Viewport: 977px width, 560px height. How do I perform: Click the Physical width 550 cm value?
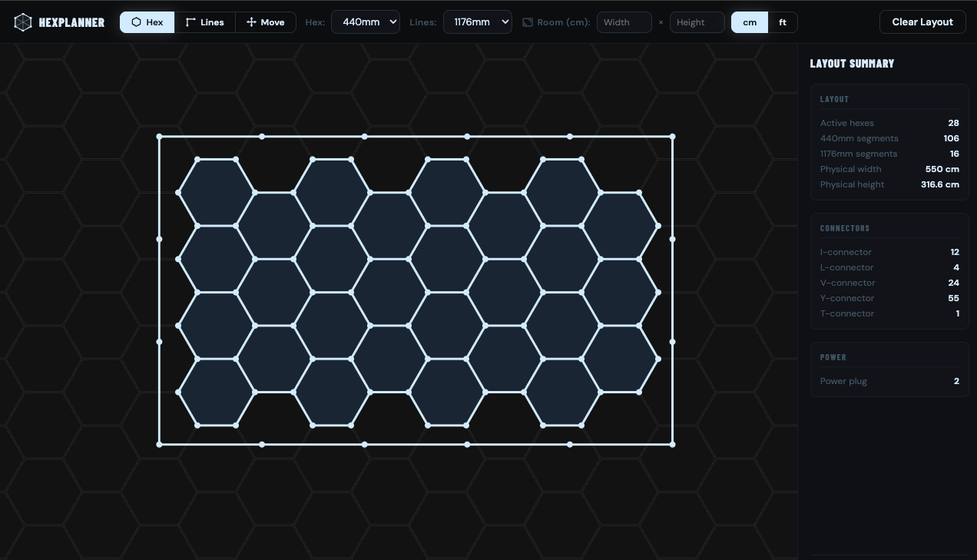pyautogui.click(x=942, y=169)
